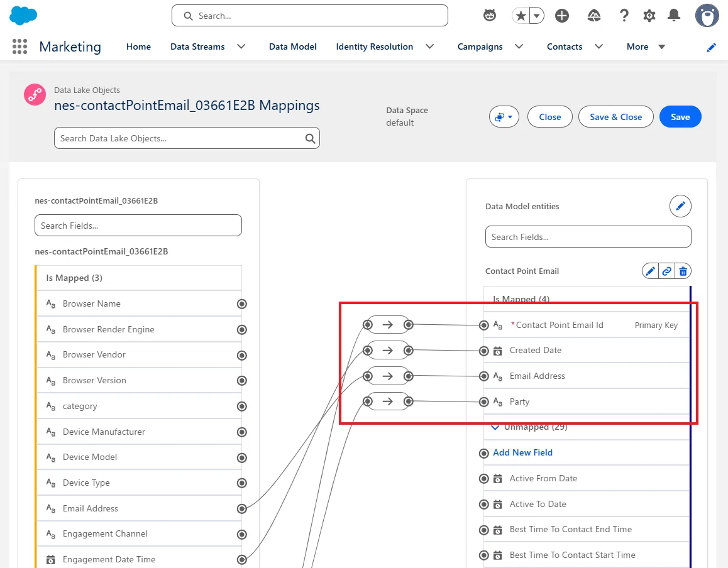Click the Salesforce cloud logo

tap(23, 16)
